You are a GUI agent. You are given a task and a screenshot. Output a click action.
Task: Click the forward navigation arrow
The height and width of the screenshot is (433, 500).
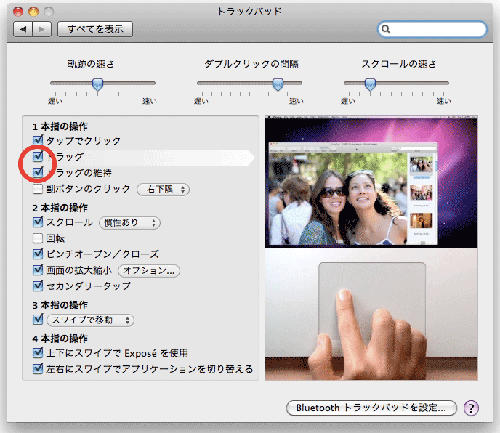click(x=42, y=29)
